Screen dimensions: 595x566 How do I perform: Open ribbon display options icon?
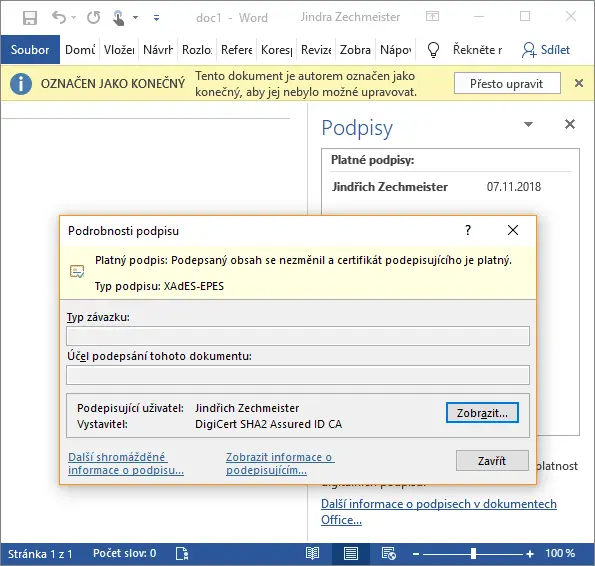pos(432,16)
